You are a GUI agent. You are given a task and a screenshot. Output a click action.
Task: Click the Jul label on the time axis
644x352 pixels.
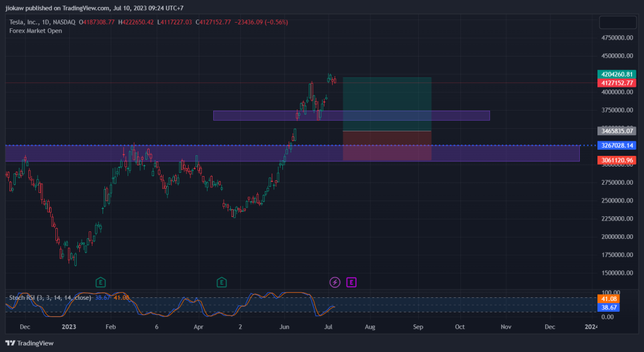(x=328, y=327)
